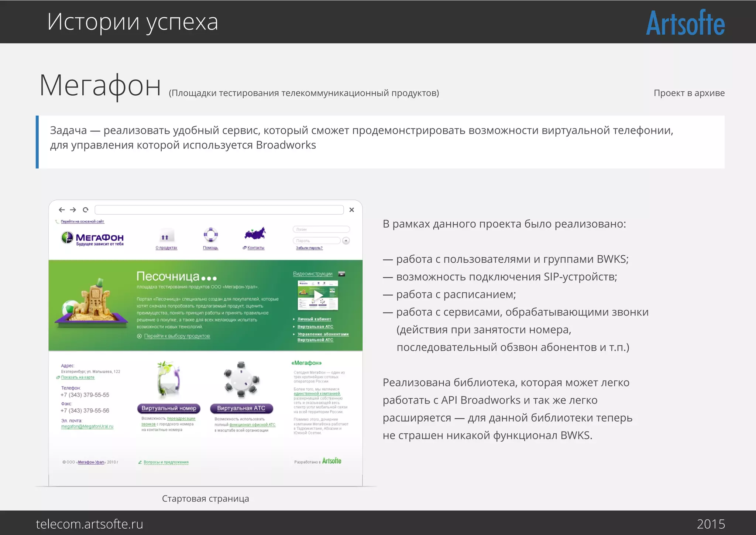756x535 pixels.
Task: Click the МегаФон logo on the website
Action: coord(93,238)
